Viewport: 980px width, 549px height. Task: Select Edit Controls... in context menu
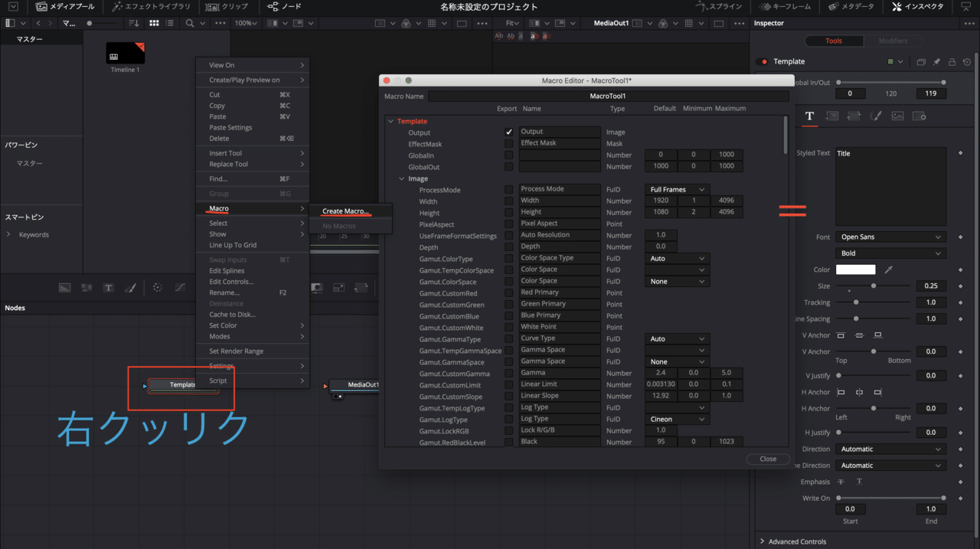253,282
